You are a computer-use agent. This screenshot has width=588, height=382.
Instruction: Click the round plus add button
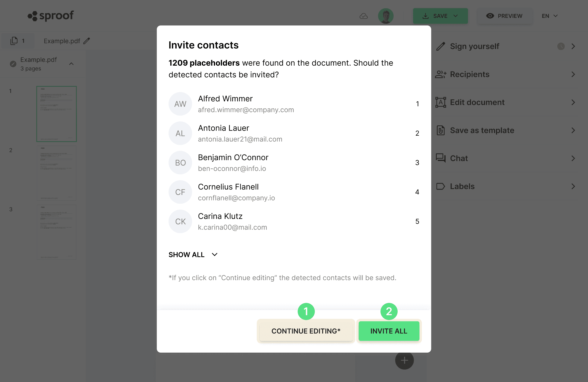pyautogui.click(x=404, y=360)
